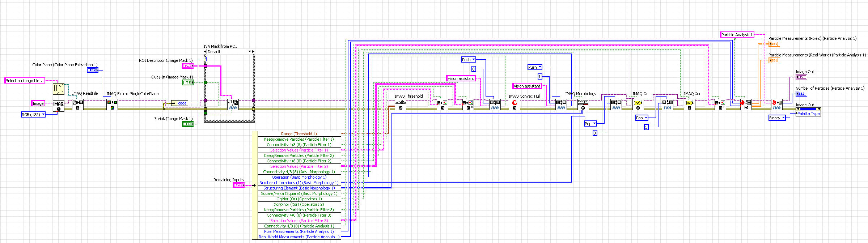This screenshot has height=243, width=868.
Task: Click Particle Measurements (Pixels) DBL indicator terminal
Action: click(774, 44)
